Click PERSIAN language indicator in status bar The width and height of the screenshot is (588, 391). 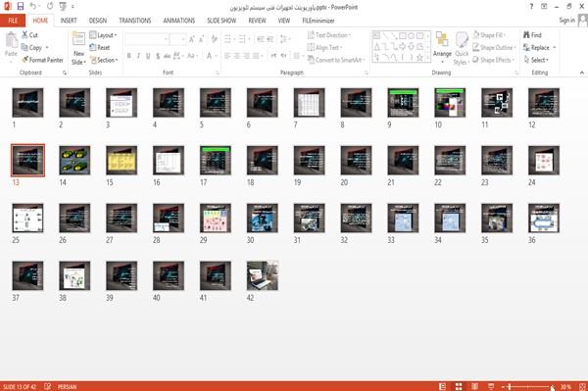tap(67, 386)
